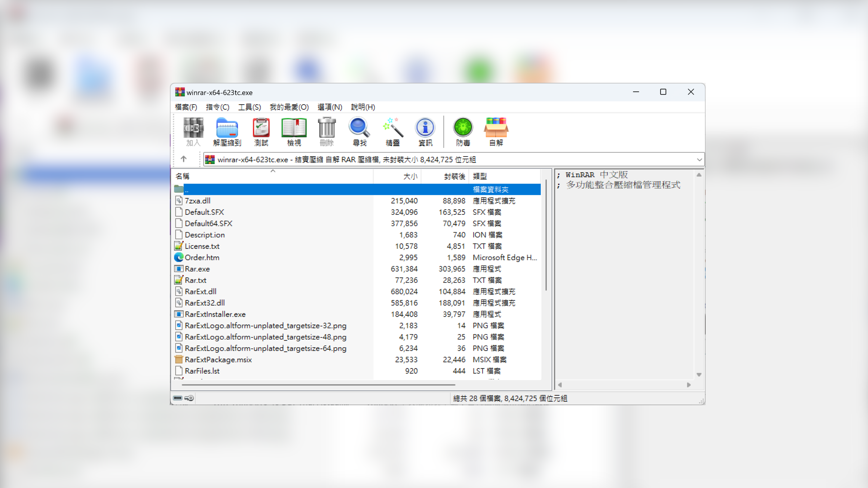Image resolution: width=868 pixels, height=488 pixels.
Task: Sort by the 類型 type column header
Action: coord(479,176)
